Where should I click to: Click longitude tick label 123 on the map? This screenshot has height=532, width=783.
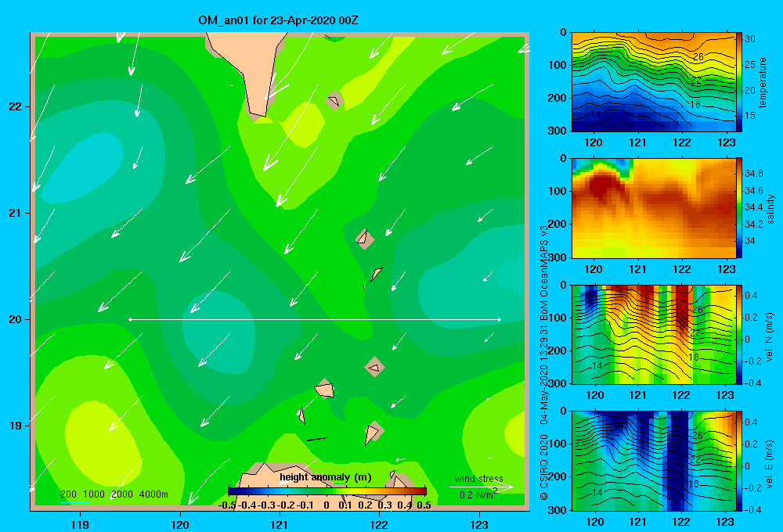479,524
